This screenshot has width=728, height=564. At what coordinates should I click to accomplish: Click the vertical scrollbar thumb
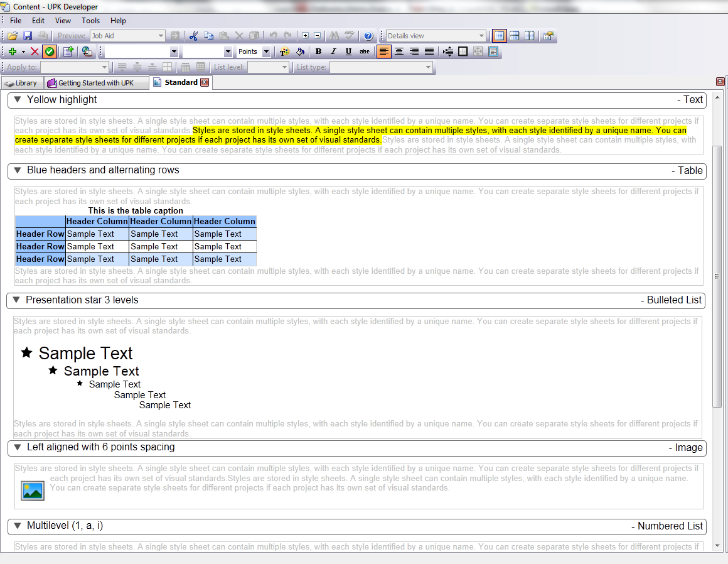pos(717,276)
